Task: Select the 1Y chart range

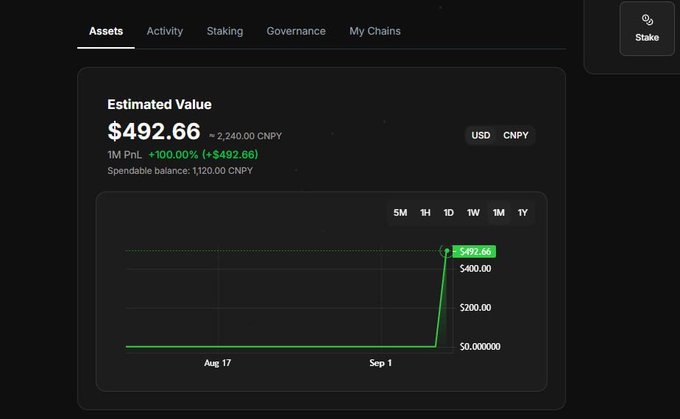Action: point(523,213)
